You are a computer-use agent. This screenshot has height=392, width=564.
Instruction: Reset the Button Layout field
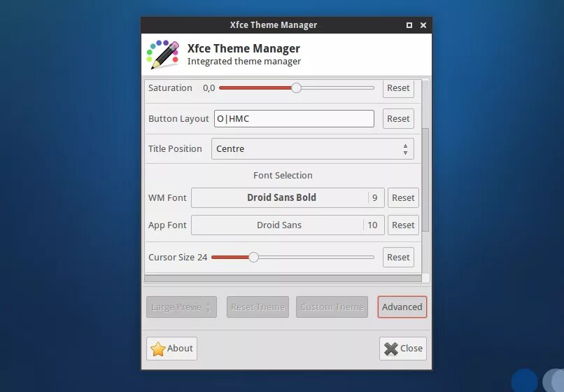point(398,119)
